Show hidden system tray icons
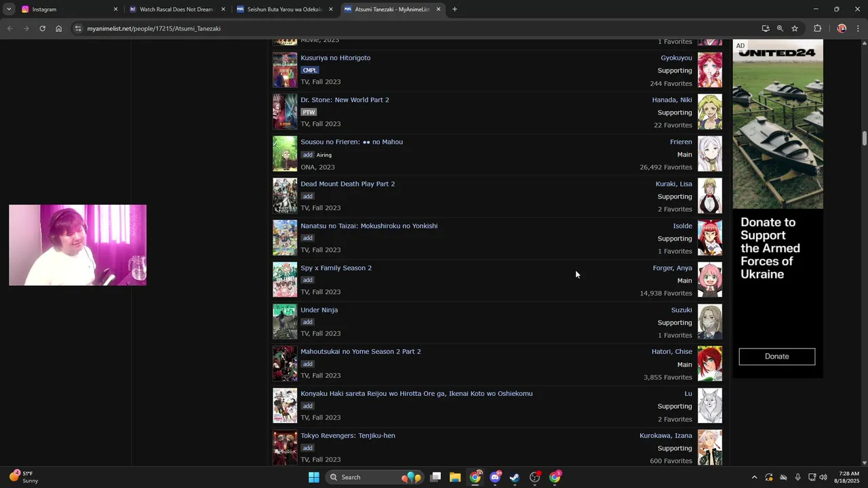Viewport: 868px width, 488px height. pyautogui.click(x=754, y=477)
